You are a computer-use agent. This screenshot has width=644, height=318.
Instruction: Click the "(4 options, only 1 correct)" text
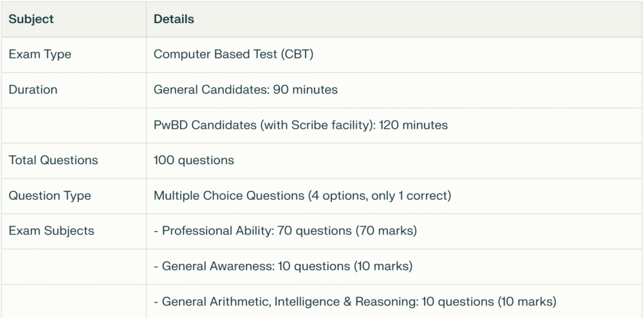click(380, 195)
